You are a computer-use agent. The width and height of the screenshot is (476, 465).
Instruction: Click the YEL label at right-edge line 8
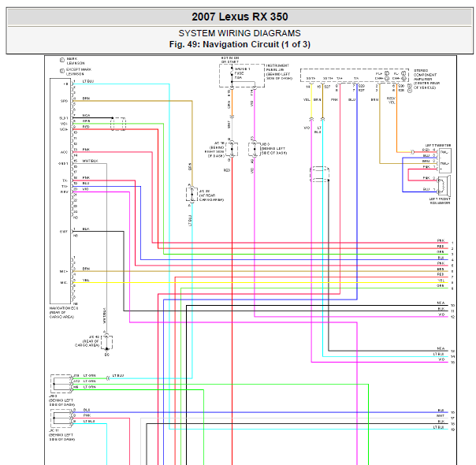pyautogui.click(x=441, y=281)
